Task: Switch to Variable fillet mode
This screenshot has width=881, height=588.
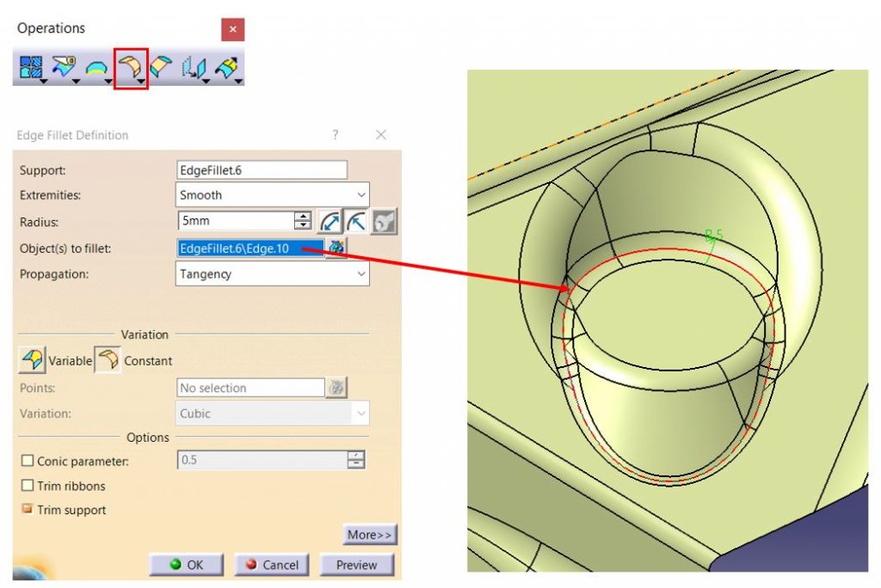Action: pos(31,360)
